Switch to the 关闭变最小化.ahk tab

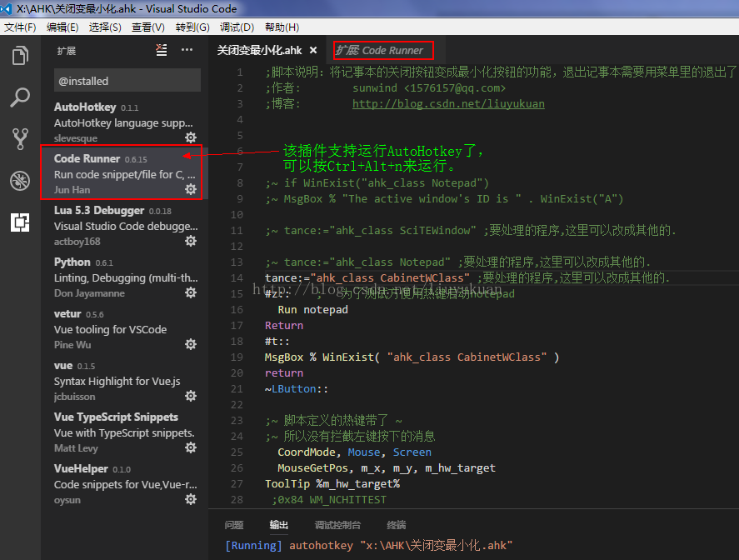pos(259,51)
